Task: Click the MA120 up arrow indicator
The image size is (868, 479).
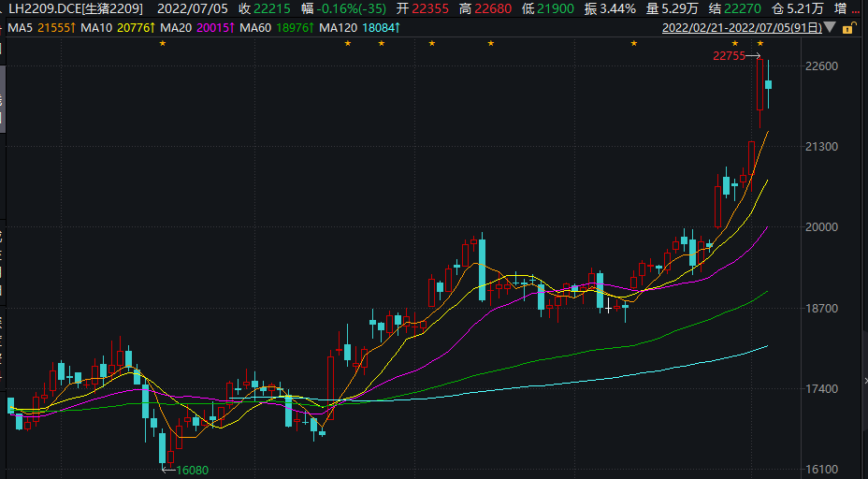Action: (x=398, y=28)
